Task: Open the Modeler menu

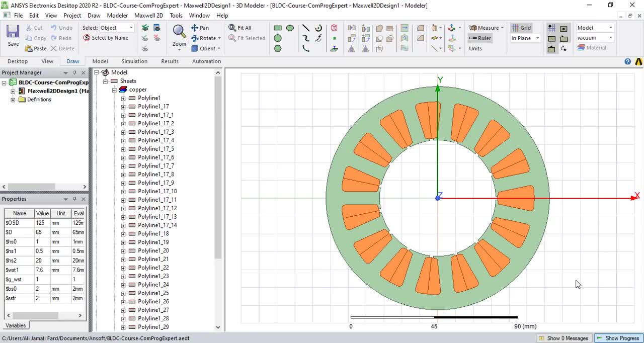Action: [x=117, y=16]
